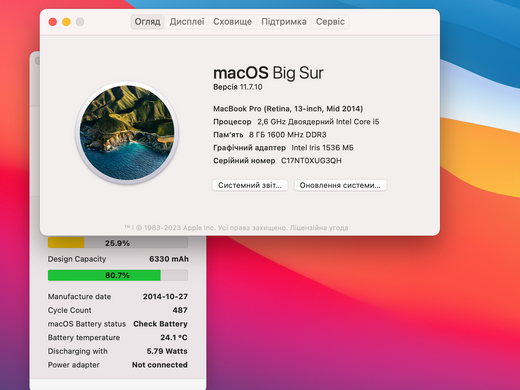
Task: Click the macOS Big Sur landscape icon
Action: [127, 133]
